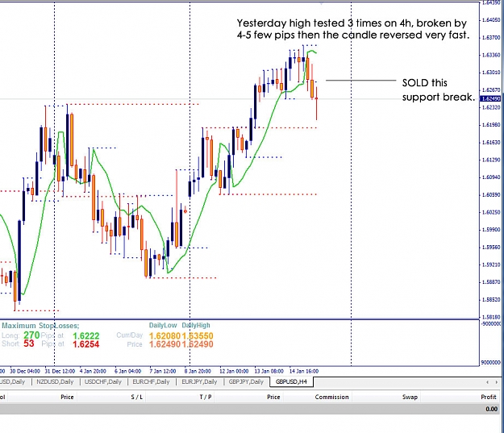The image size is (504, 433).
Task: Select the active GBPUSD,H4 chart tab
Action: click(291, 382)
